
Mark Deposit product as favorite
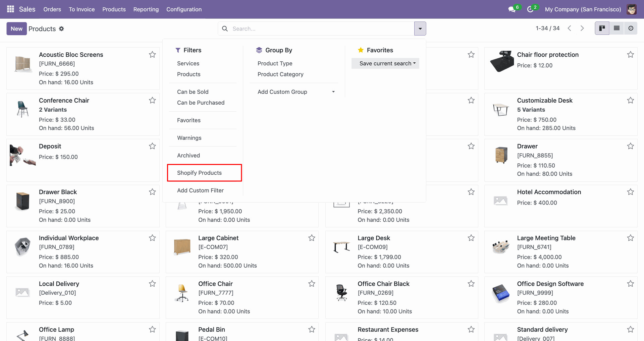tap(152, 146)
